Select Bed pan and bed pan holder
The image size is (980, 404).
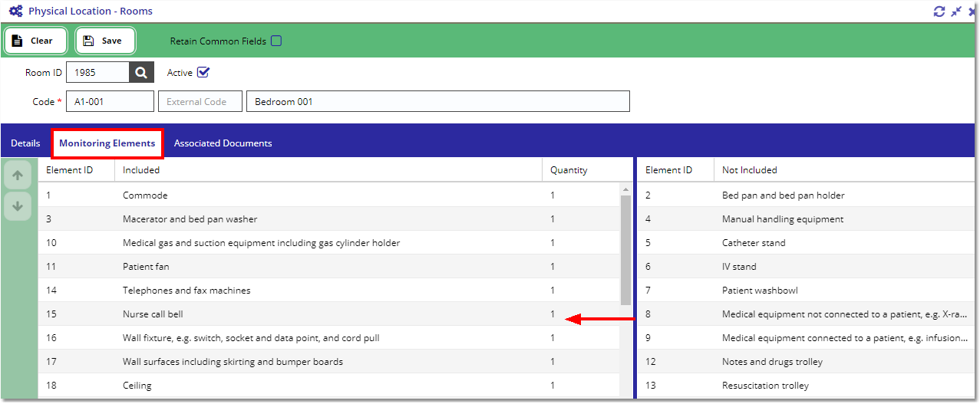(807, 195)
